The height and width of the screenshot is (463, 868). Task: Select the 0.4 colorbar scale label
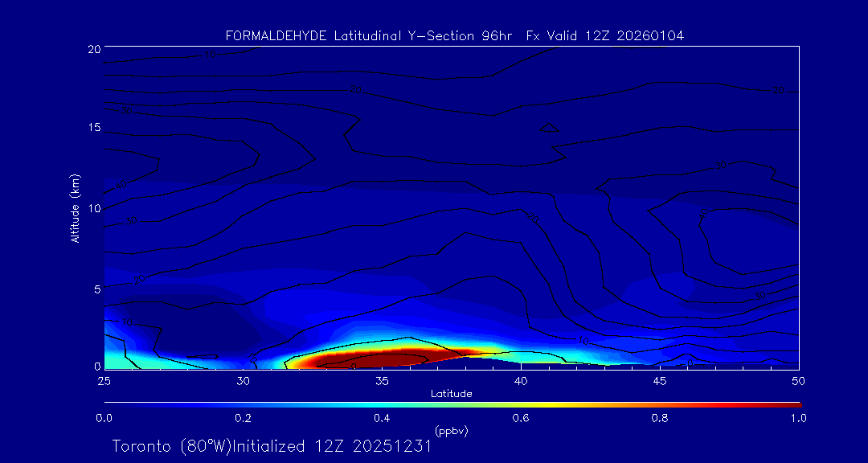pos(382,418)
